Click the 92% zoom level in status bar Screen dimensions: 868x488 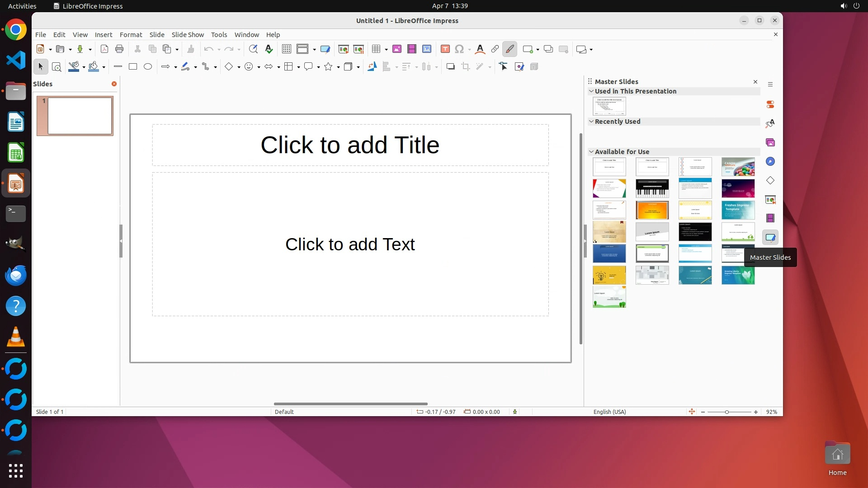point(771,412)
